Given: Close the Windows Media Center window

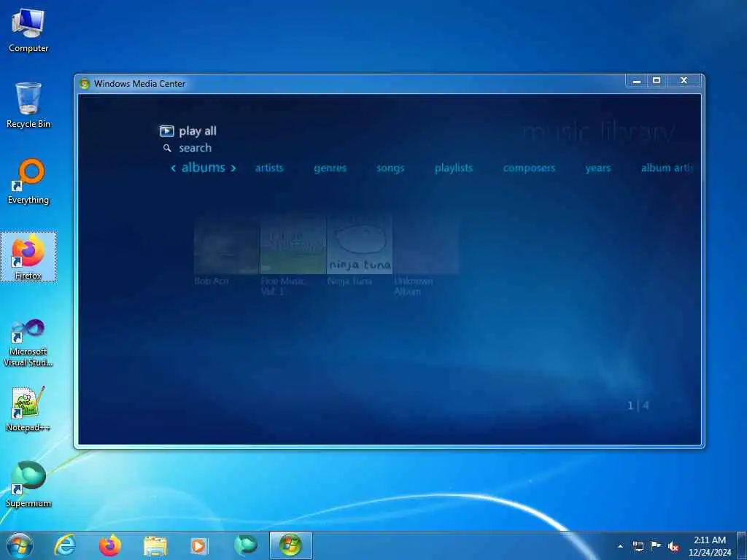Looking at the screenshot, I should tap(684, 81).
